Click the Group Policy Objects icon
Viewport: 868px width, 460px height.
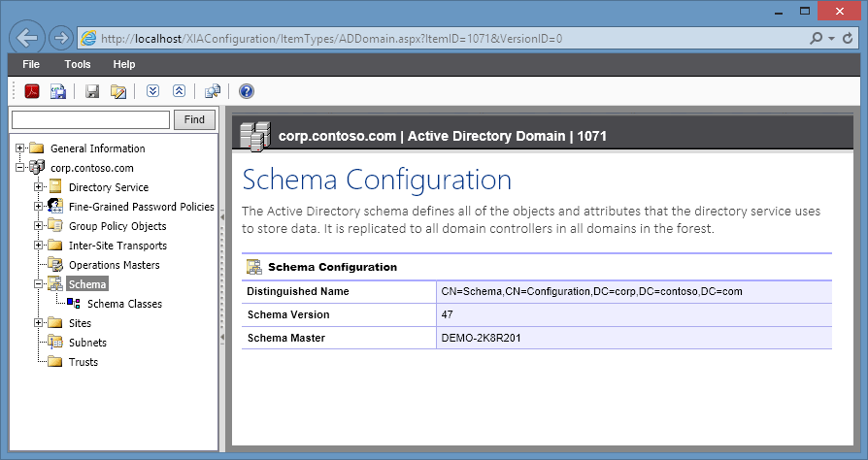click(55, 225)
